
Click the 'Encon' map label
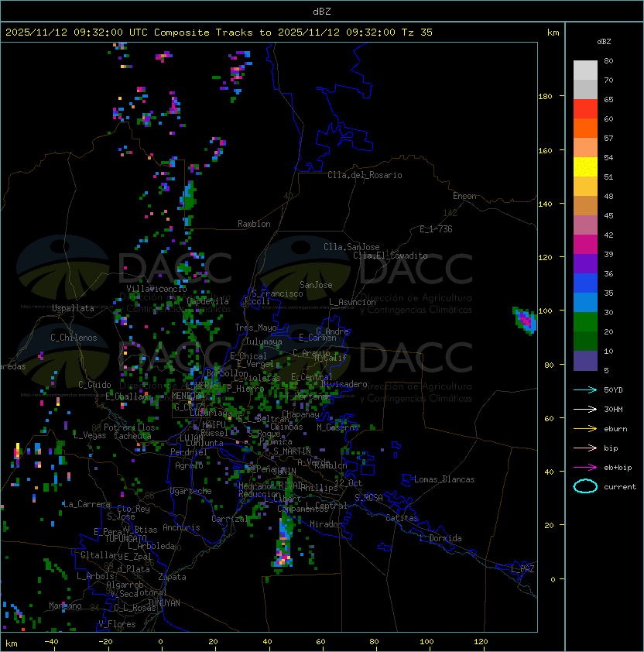coord(464,196)
